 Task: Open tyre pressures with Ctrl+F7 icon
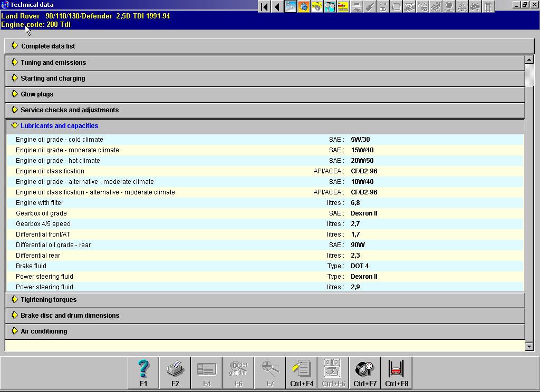click(x=365, y=373)
